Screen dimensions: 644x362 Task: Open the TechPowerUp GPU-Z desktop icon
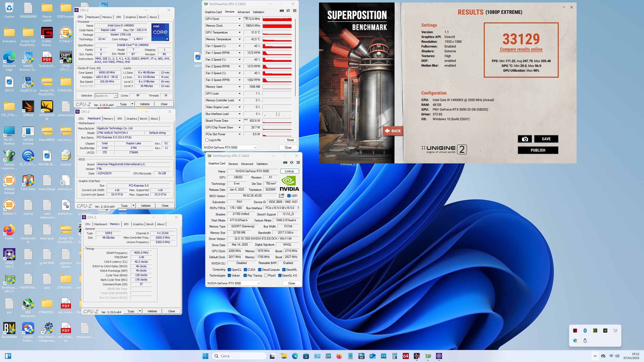click(x=9, y=283)
